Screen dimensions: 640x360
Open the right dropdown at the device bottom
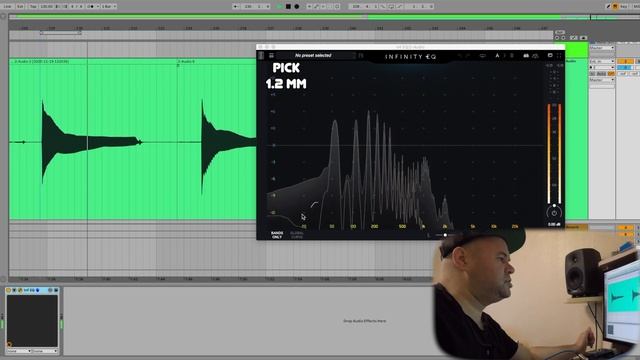click(45, 351)
